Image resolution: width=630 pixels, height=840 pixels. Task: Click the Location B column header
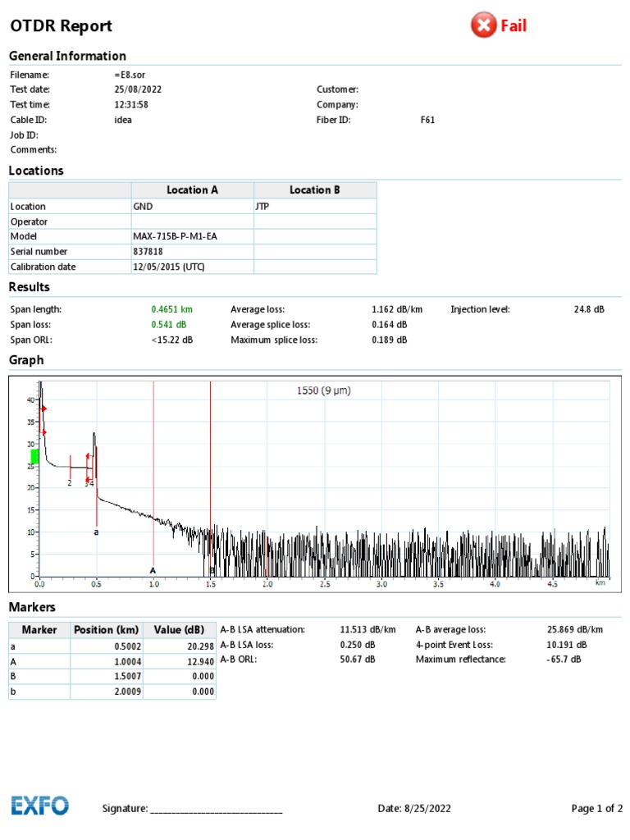(315, 190)
